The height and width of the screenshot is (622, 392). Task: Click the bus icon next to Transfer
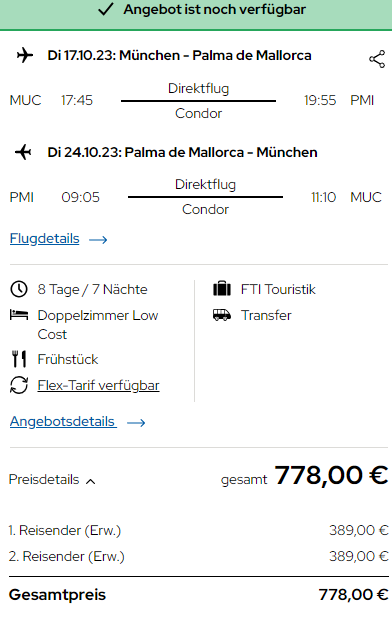click(x=222, y=315)
